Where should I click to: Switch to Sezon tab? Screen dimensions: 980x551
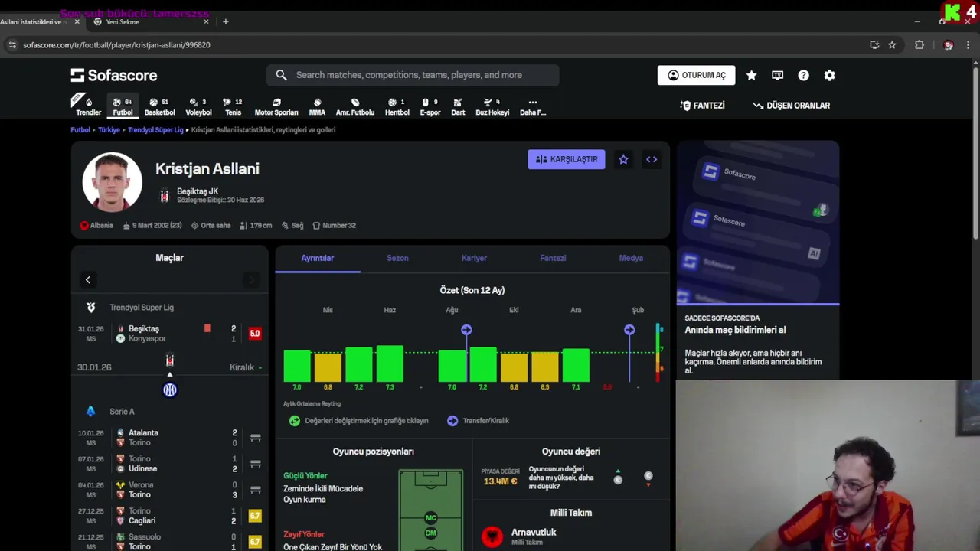click(397, 259)
